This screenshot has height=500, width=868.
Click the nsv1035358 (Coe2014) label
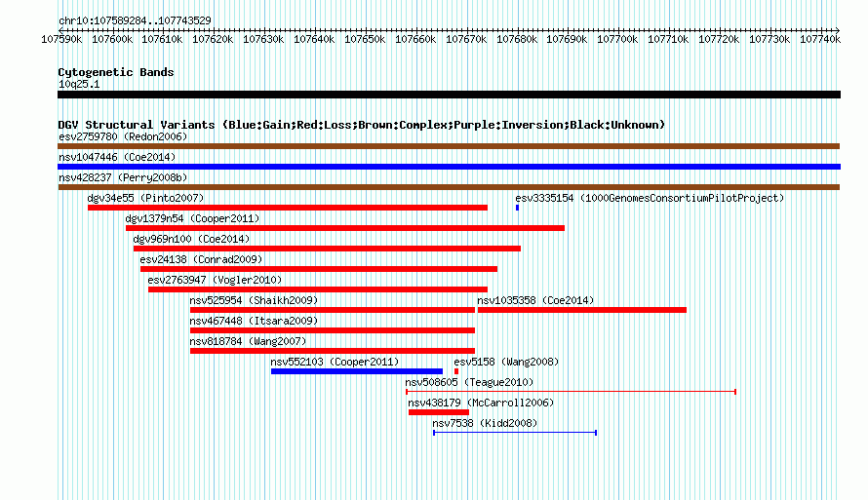pyautogui.click(x=535, y=300)
